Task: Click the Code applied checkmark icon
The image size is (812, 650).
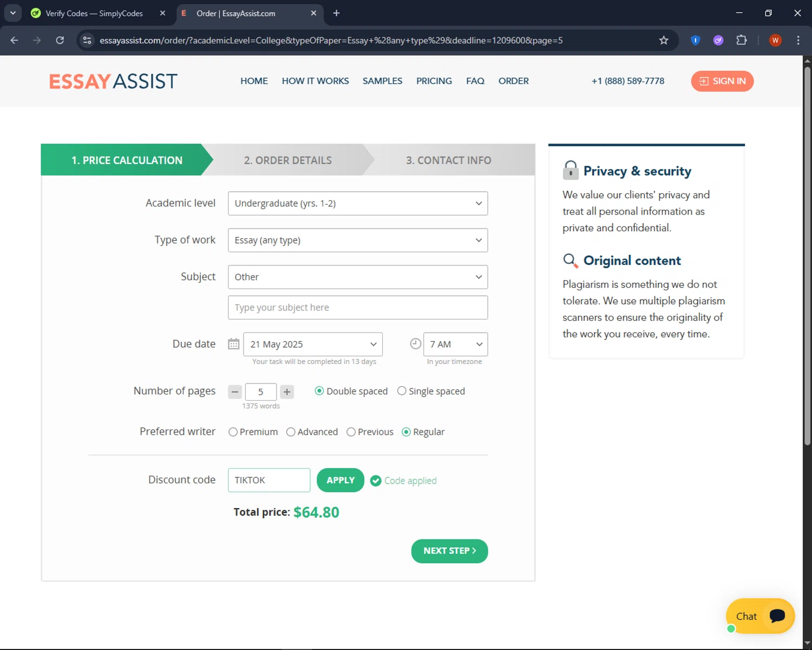Action: (x=376, y=480)
